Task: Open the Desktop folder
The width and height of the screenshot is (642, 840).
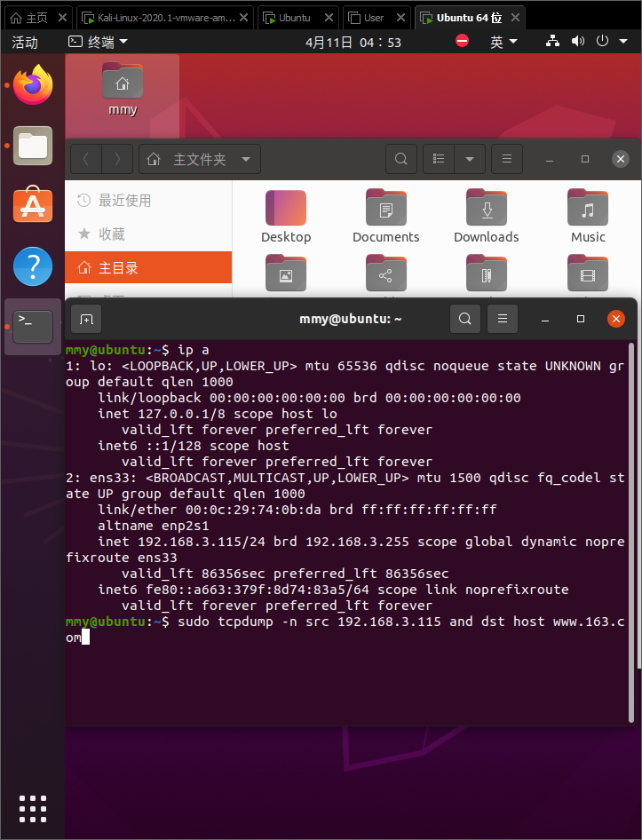Action: click(x=286, y=217)
